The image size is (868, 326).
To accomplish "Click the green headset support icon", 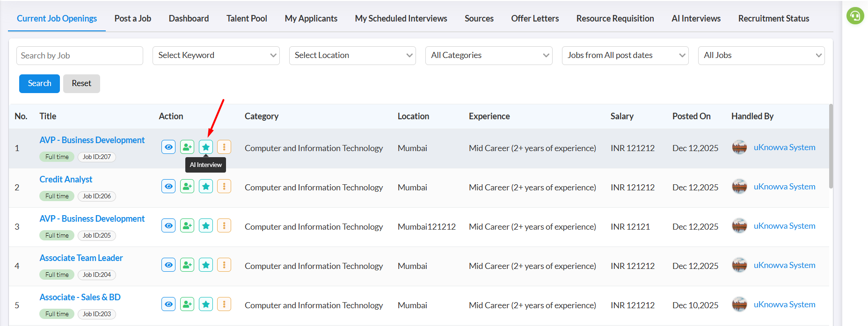I will [x=855, y=16].
